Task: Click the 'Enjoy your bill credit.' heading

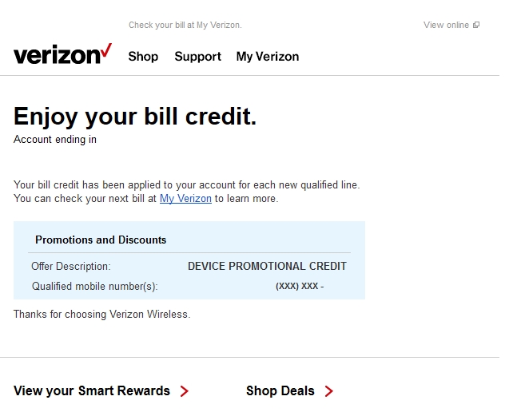Action: pyautogui.click(x=135, y=117)
